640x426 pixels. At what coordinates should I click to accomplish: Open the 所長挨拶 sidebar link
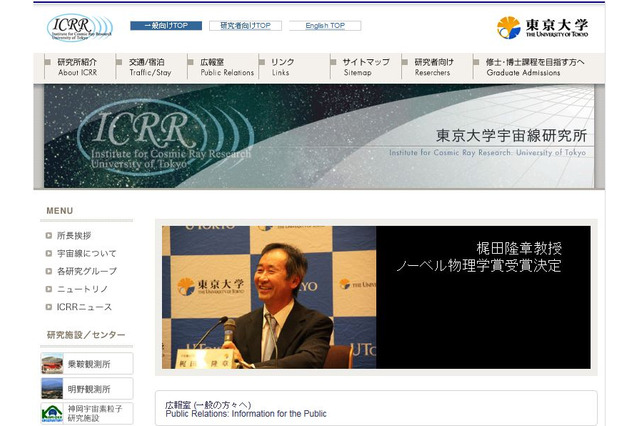tap(74, 235)
